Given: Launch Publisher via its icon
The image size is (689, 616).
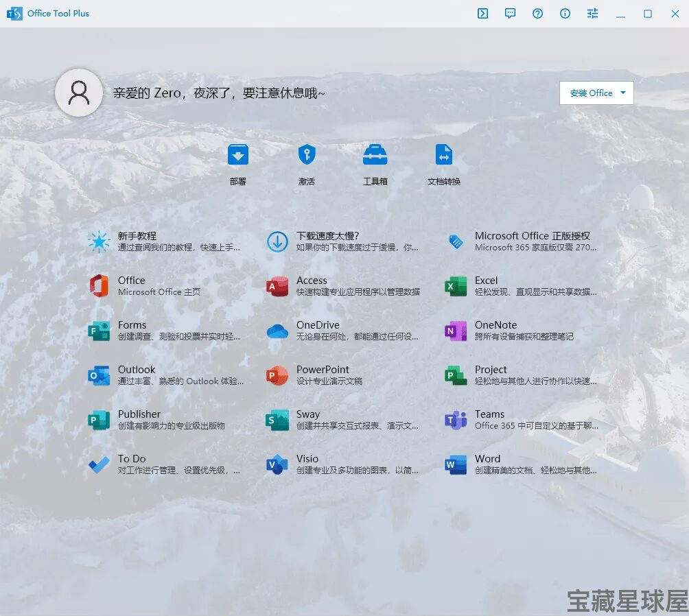Looking at the screenshot, I should point(100,420).
